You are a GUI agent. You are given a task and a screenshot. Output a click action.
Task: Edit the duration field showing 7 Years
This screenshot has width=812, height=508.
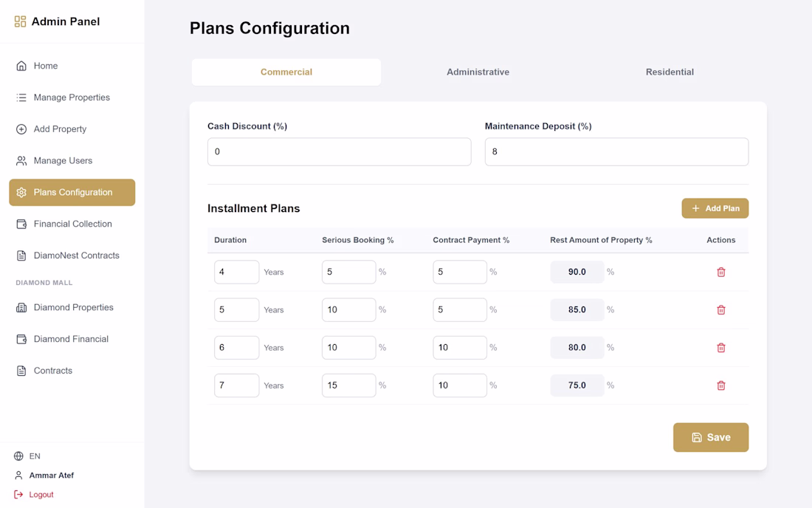coord(237,385)
